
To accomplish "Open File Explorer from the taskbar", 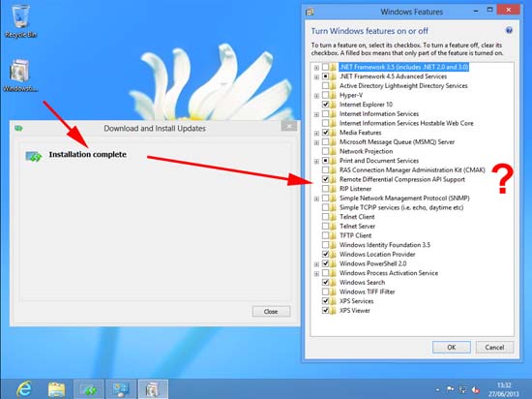I will pos(56,389).
